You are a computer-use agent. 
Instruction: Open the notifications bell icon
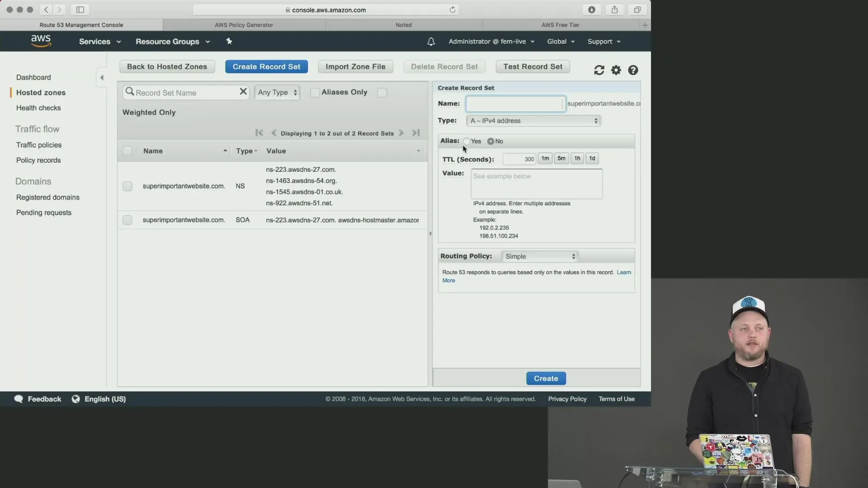click(431, 42)
